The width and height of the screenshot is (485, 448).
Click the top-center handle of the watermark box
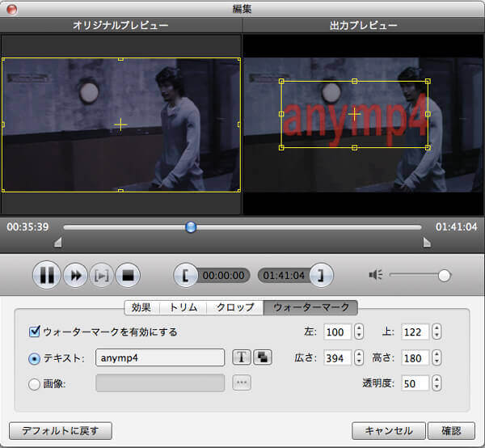coord(355,82)
